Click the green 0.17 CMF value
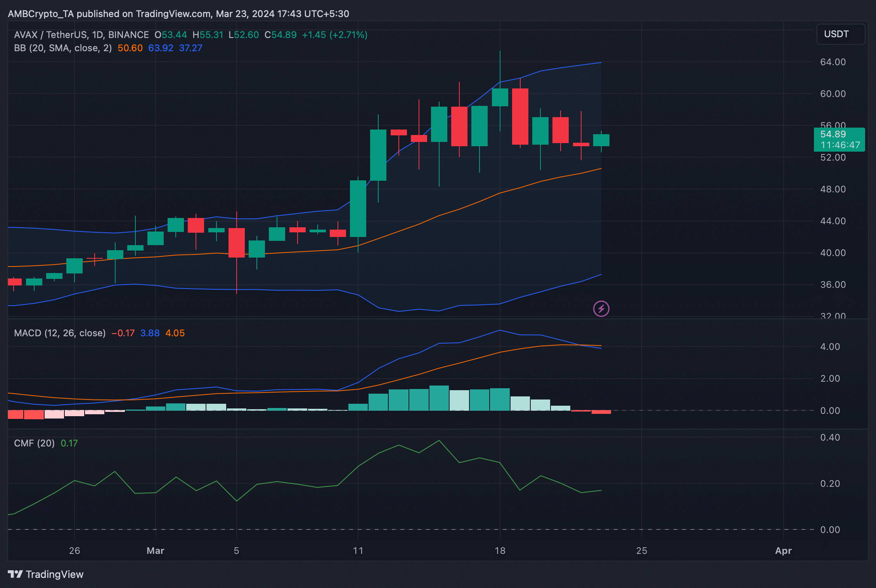Viewport: 876px width, 588px height. tap(69, 443)
